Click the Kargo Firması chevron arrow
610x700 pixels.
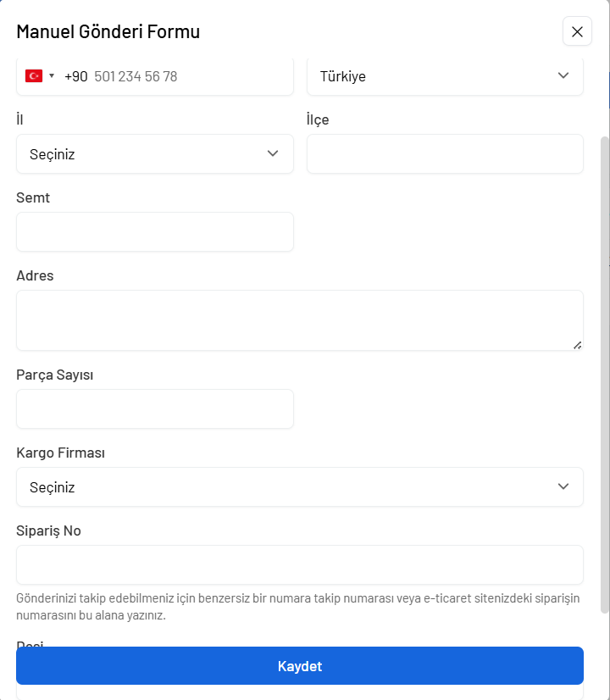pos(563,486)
